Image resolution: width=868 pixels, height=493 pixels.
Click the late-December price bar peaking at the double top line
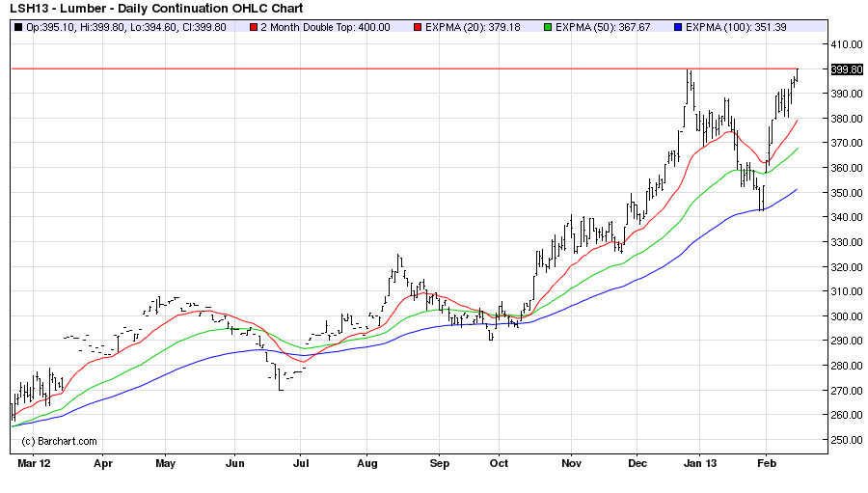(687, 87)
